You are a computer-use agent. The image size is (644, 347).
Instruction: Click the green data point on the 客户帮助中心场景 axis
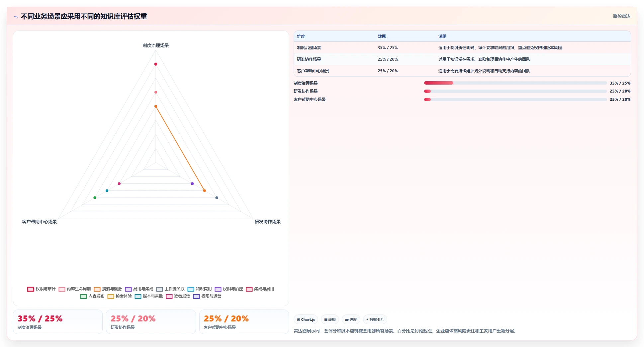95,198
